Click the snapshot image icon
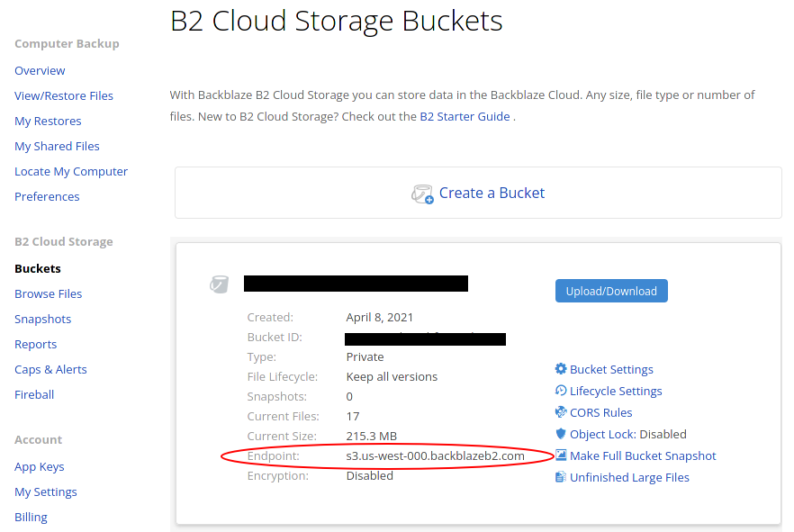The height and width of the screenshot is (532, 794). pos(561,455)
